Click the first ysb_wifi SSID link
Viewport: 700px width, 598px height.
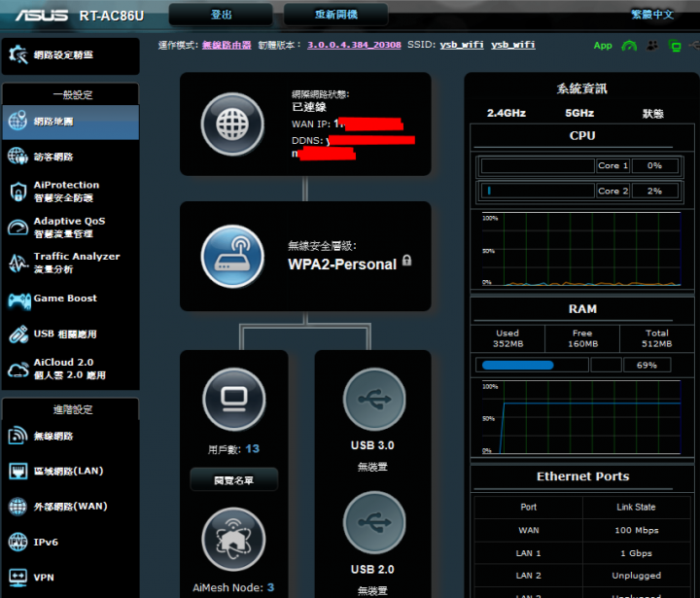462,45
